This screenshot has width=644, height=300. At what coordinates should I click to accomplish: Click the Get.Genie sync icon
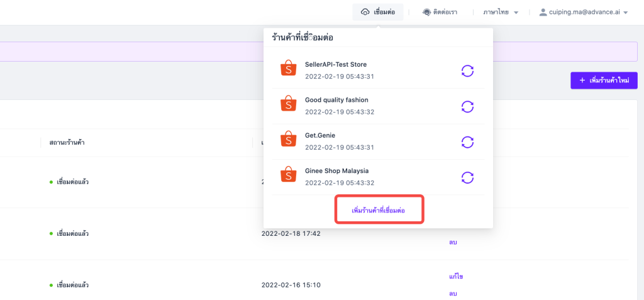point(467,142)
